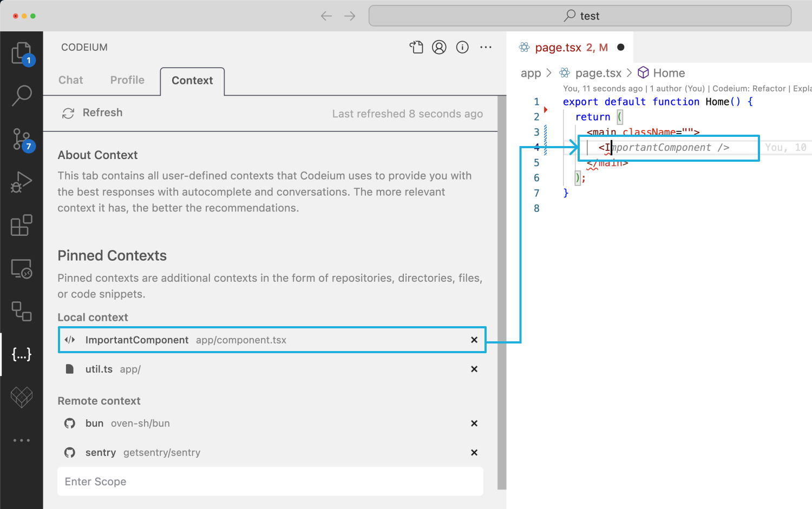
Task: Click the Refresh context button
Action: click(x=93, y=113)
